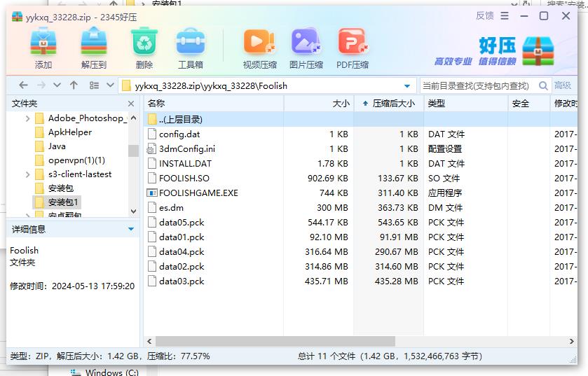Open the hamburger menu icon in title bar
The image size is (588, 376).
click(x=505, y=15)
